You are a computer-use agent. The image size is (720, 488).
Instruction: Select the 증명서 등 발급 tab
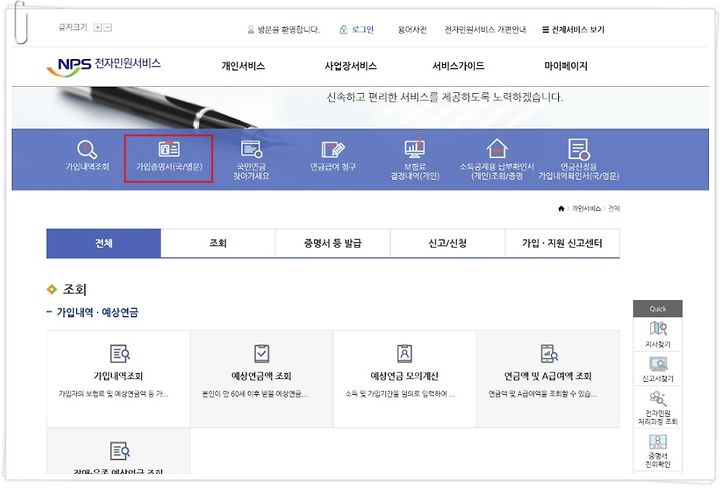click(x=333, y=243)
